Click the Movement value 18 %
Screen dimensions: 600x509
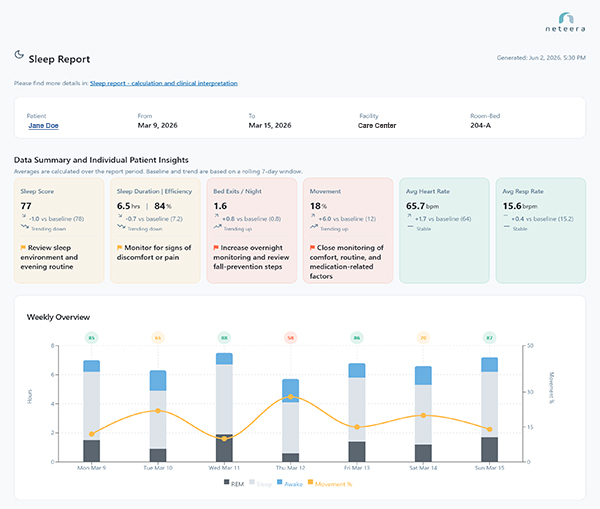(318, 206)
